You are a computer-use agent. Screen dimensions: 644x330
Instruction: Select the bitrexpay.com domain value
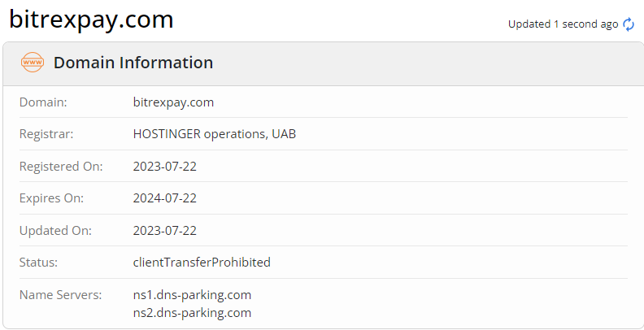(x=173, y=102)
